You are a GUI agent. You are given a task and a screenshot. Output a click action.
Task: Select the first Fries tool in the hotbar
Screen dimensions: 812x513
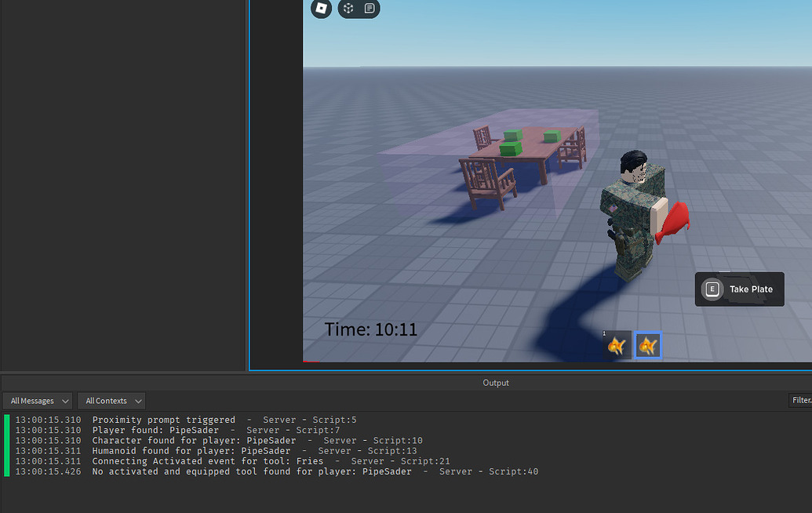(617, 345)
